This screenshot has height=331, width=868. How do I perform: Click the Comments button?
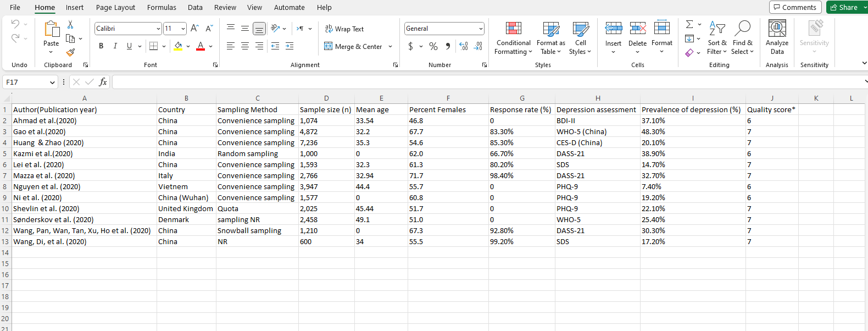point(795,7)
